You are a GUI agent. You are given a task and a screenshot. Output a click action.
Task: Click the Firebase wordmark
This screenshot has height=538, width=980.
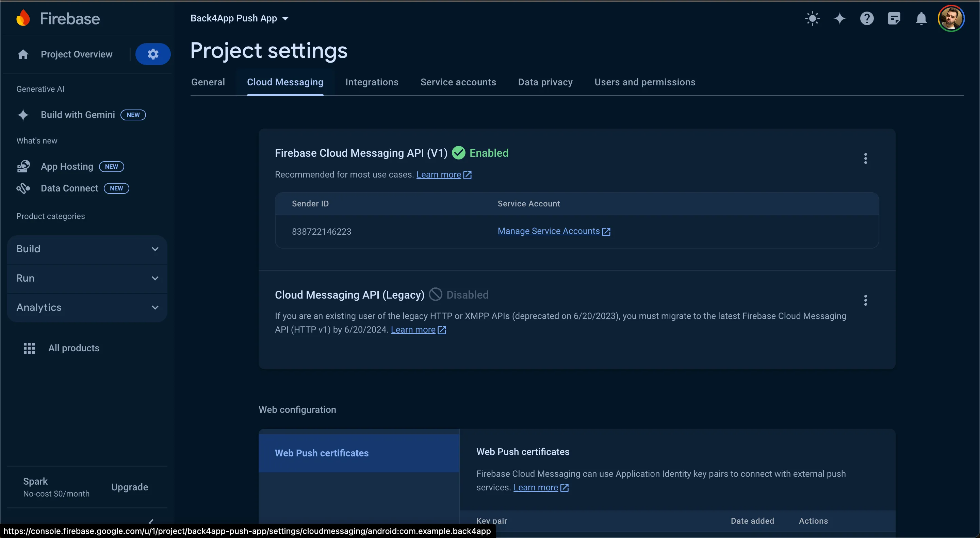tap(70, 18)
